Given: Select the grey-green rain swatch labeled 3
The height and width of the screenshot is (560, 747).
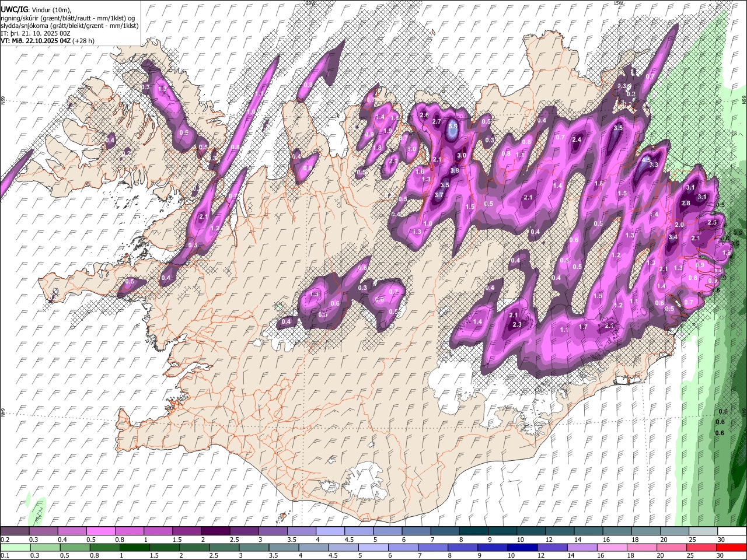Looking at the screenshot, I should [254, 548].
